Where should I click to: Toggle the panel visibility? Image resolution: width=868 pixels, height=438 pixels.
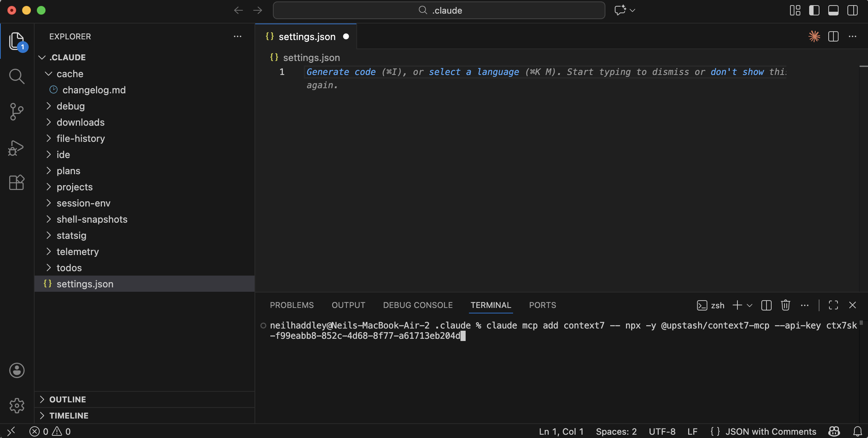(x=833, y=10)
